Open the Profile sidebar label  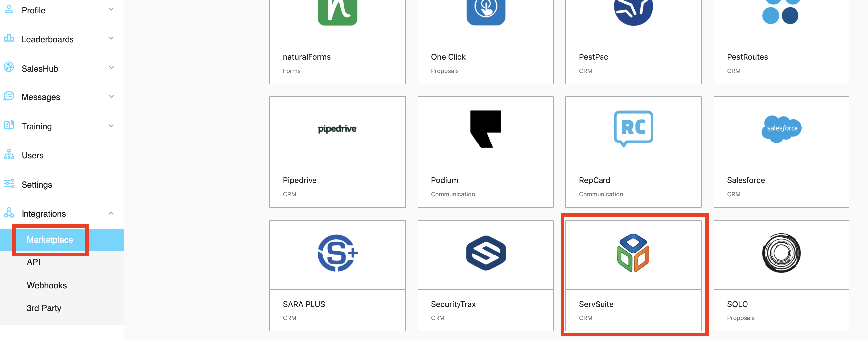(33, 10)
